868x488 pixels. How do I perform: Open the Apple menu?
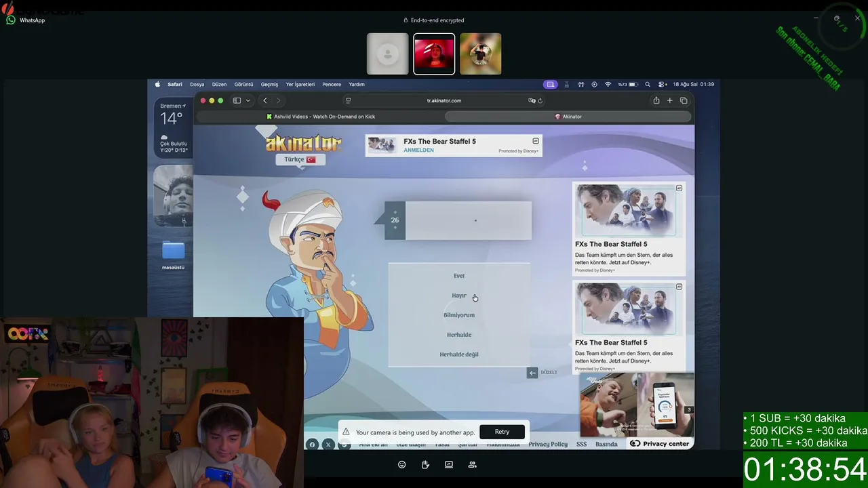coord(157,85)
